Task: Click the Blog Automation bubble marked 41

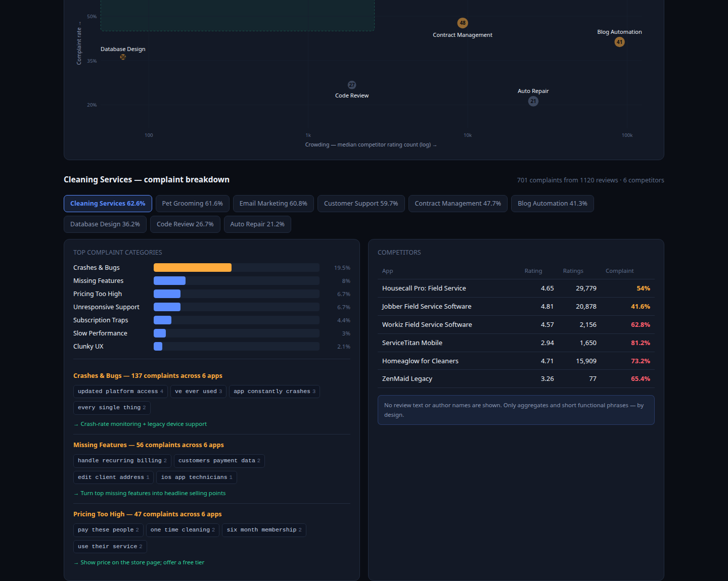Action: click(619, 42)
